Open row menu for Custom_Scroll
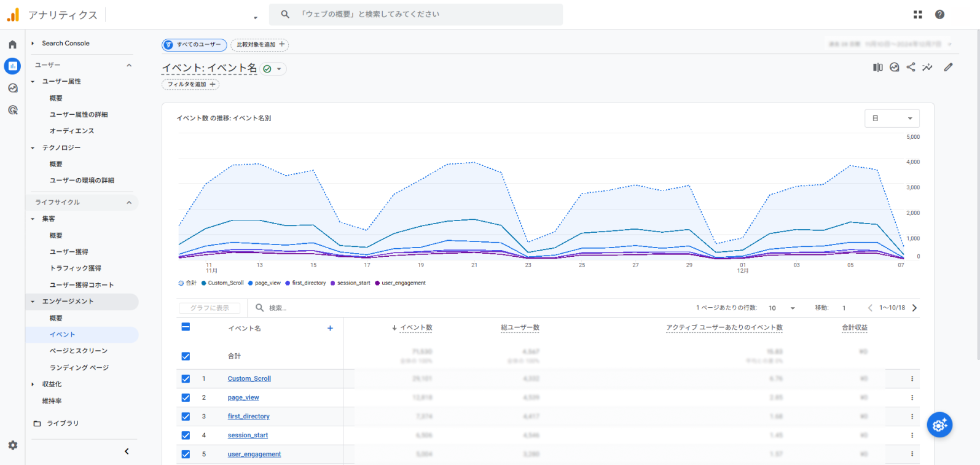 (x=912, y=379)
